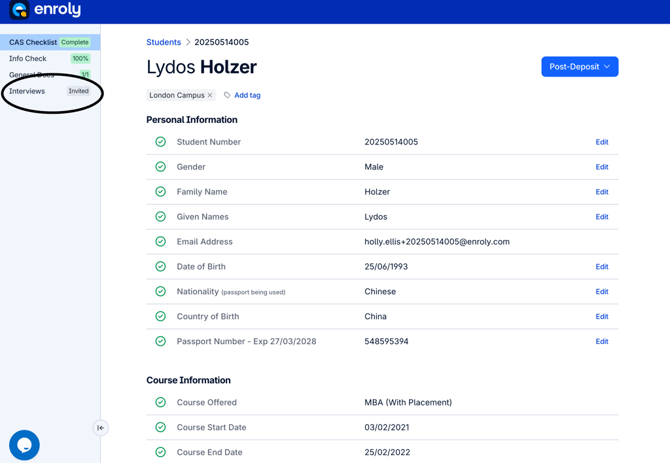Click the green check beside Course End Date
This screenshot has width=670, height=463.
(161, 452)
